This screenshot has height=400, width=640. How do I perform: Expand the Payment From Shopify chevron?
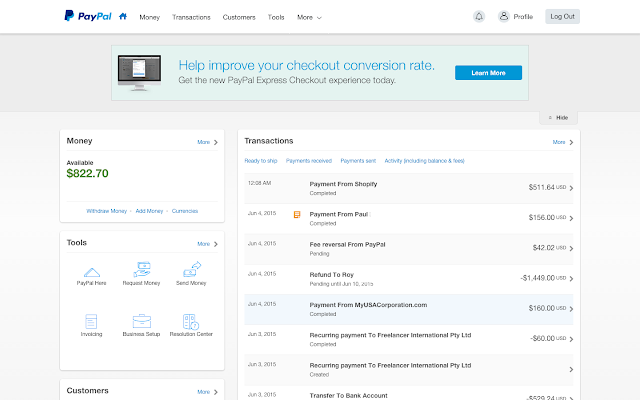tap(571, 188)
